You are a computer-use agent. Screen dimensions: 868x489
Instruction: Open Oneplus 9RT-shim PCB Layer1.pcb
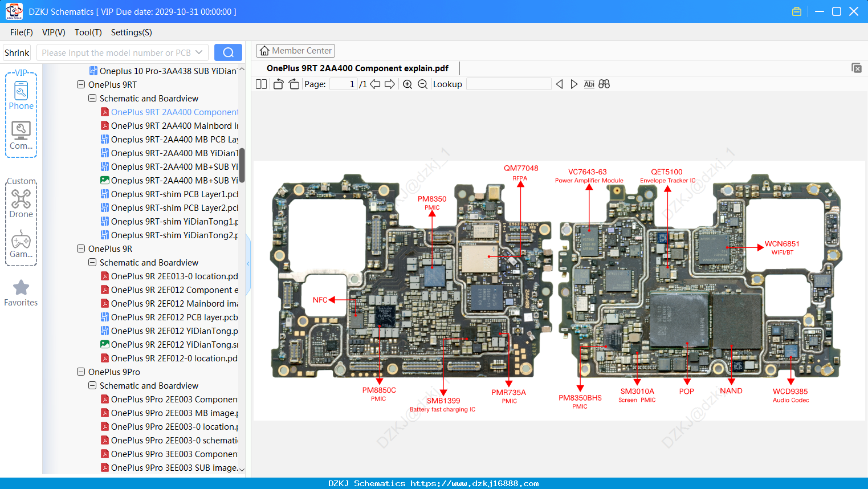pyautogui.click(x=170, y=194)
